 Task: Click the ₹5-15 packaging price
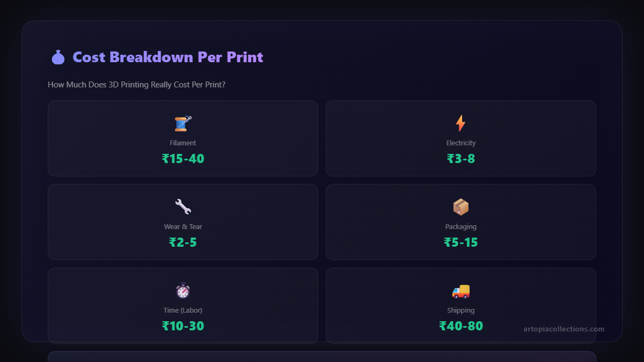point(461,242)
